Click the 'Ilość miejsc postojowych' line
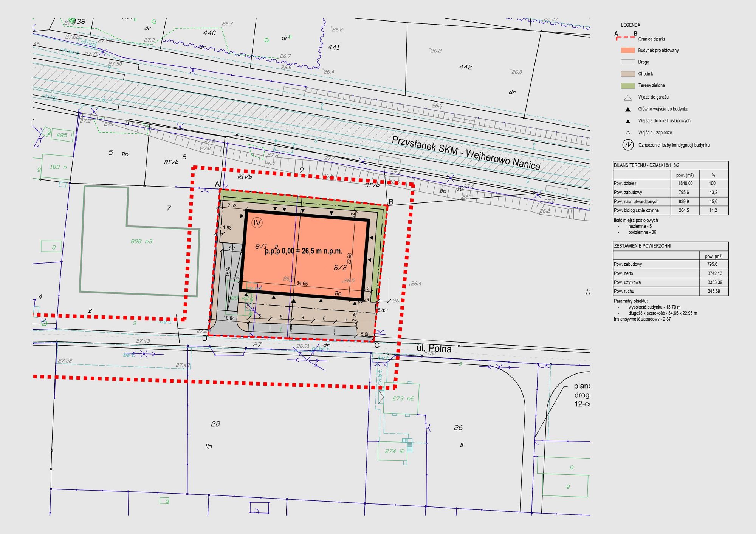Image resolution: width=756 pixels, height=534 pixels. click(x=636, y=221)
